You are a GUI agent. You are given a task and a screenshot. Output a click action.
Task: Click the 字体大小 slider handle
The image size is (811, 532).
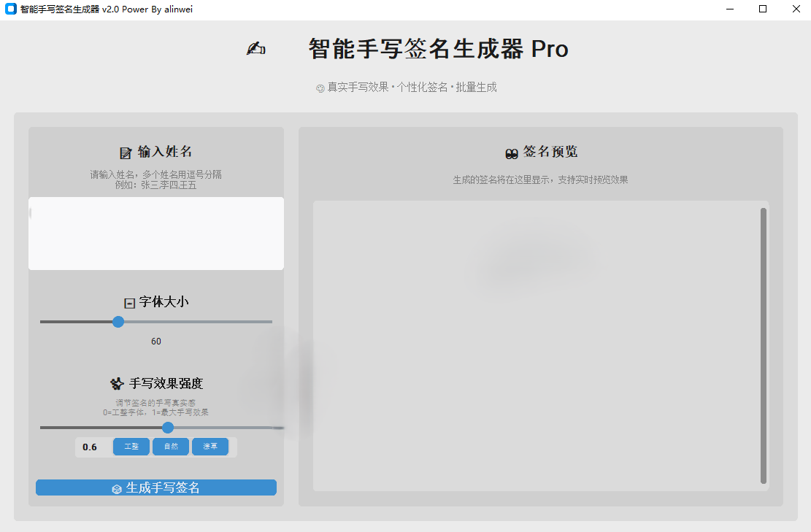tap(118, 322)
